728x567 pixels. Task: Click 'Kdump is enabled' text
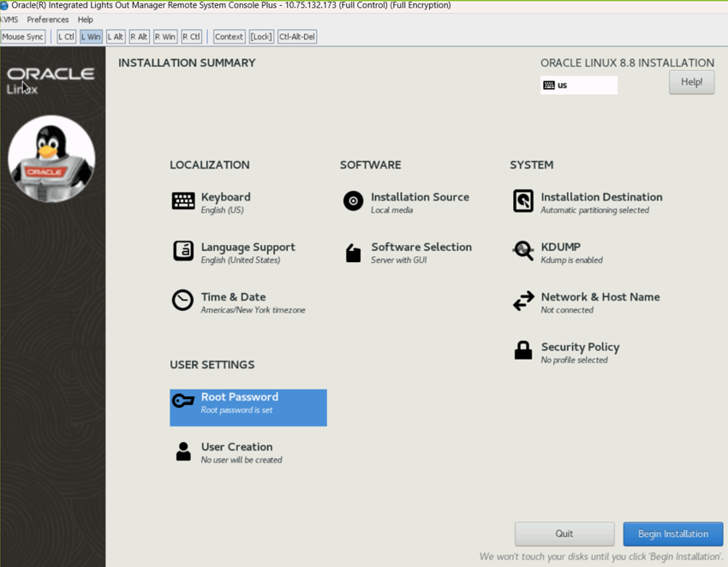[x=571, y=260]
